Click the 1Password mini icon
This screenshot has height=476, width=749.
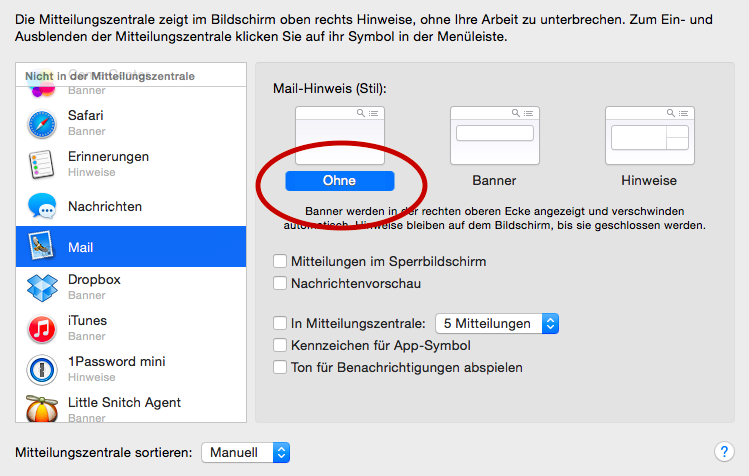(x=42, y=370)
